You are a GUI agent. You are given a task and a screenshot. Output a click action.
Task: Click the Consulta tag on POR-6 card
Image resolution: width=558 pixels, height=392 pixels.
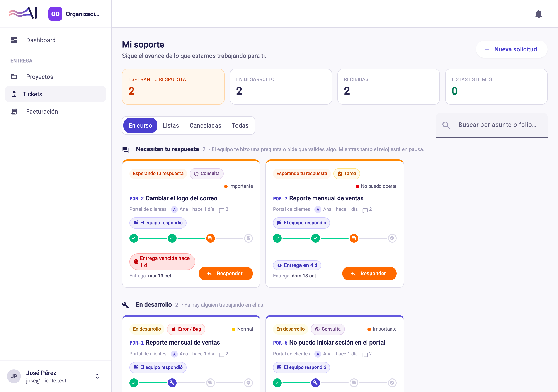(x=328, y=329)
